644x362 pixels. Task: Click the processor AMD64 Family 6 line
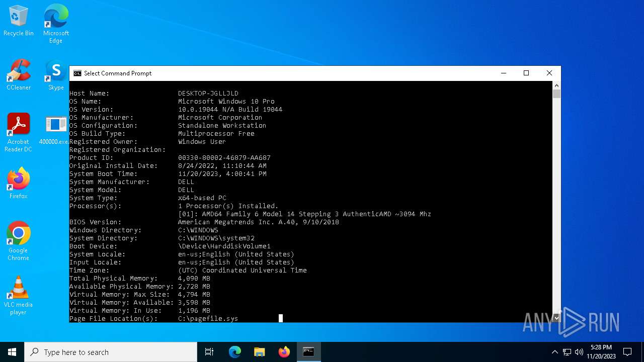click(305, 214)
